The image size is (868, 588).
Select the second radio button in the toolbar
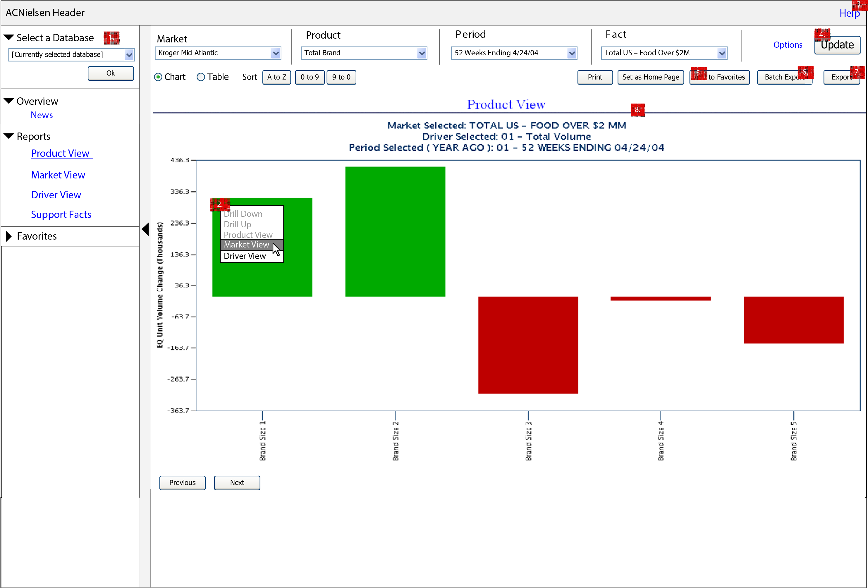pyautogui.click(x=201, y=77)
